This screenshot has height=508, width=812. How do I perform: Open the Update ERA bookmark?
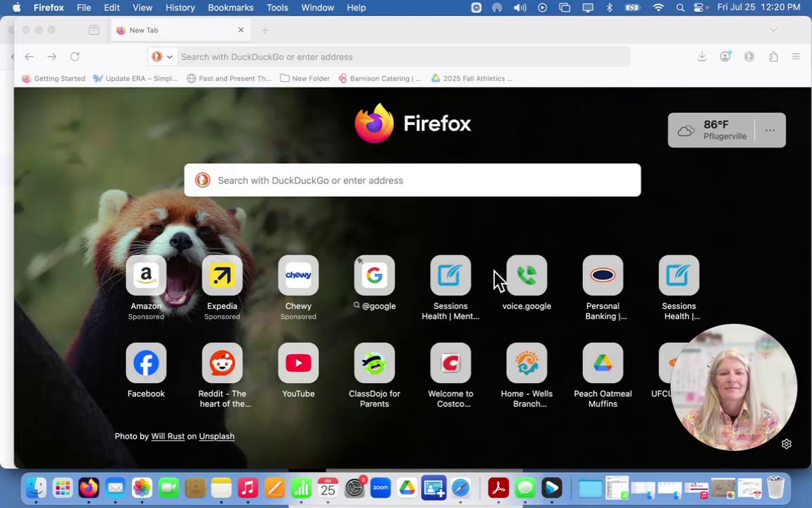[135, 78]
